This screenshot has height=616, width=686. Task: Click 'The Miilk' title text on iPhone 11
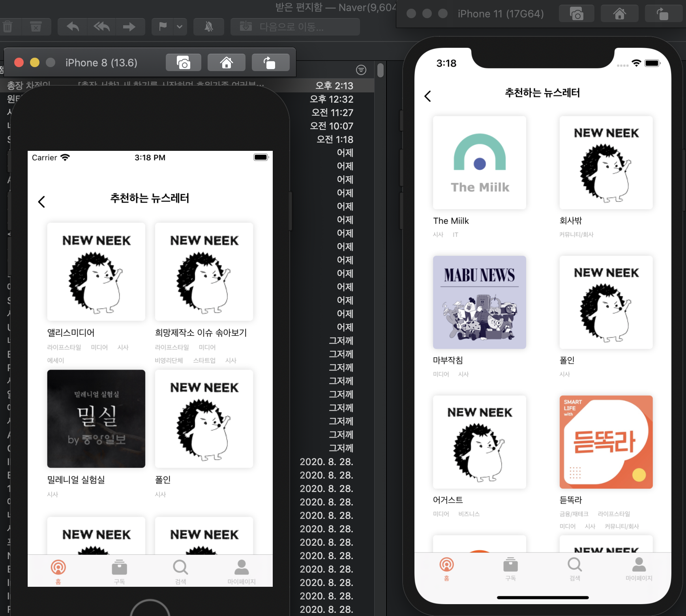(451, 221)
